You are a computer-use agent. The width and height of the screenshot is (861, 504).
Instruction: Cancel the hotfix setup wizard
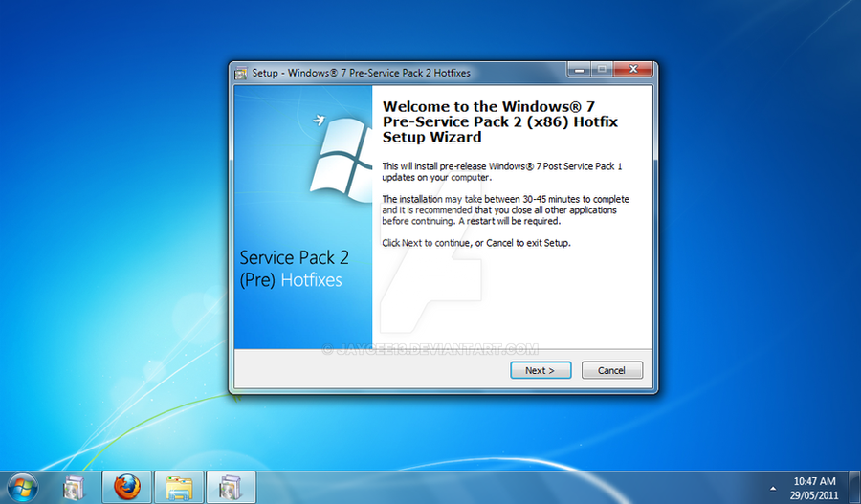[611, 370]
